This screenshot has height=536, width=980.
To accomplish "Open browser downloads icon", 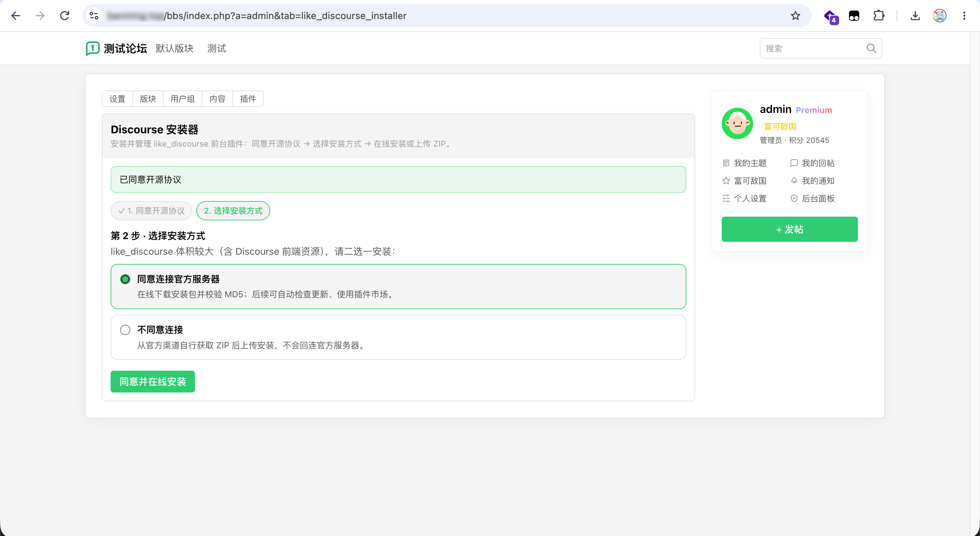I will tap(915, 16).
